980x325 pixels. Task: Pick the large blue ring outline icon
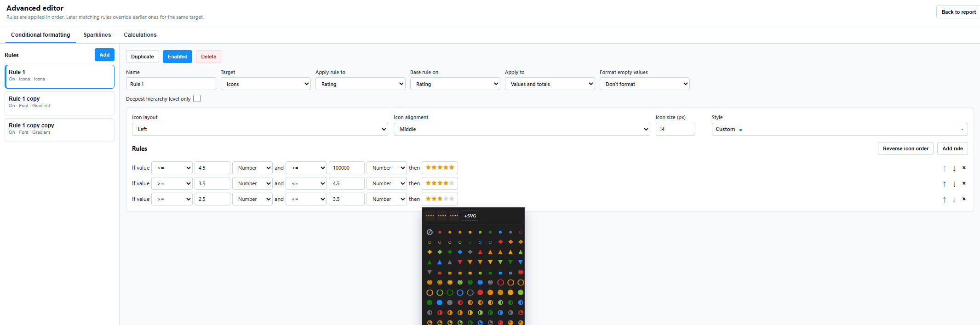(460, 292)
